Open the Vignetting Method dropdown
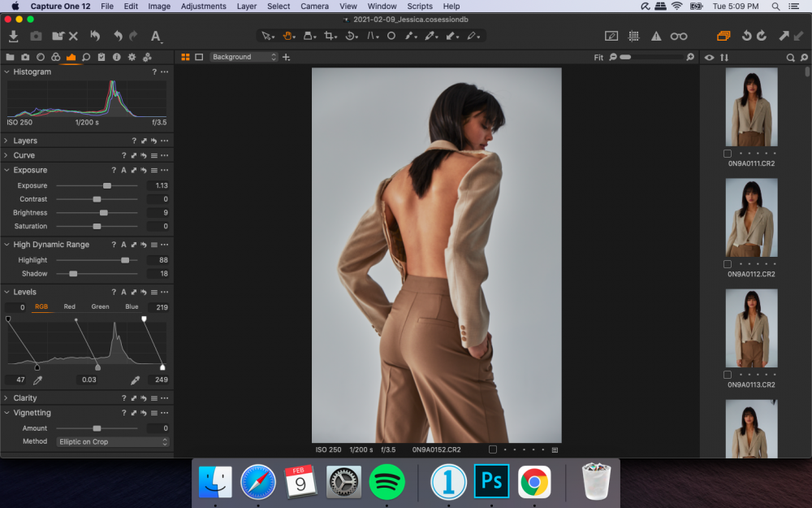Viewport: 812px width, 508px height. (113, 441)
